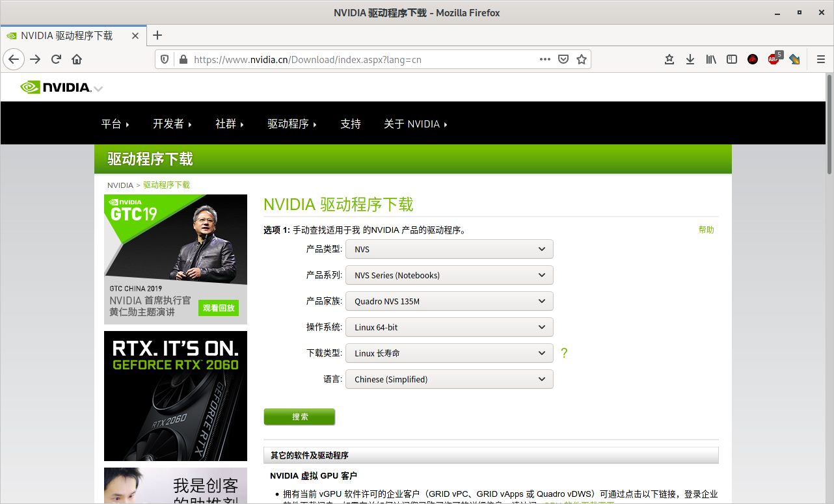834x504 pixels.
Task: Open the 支持 menu item
Action: (x=351, y=124)
